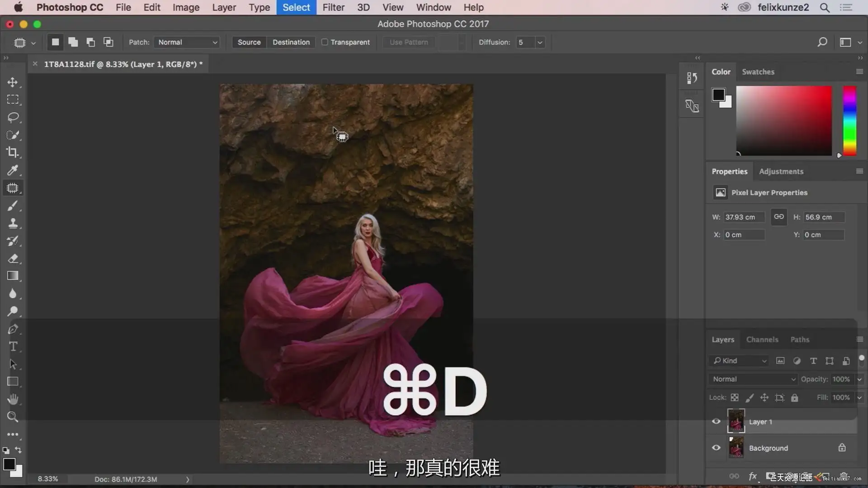Switch to the Channels tab
Image resolution: width=868 pixels, height=488 pixels.
coord(762,339)
